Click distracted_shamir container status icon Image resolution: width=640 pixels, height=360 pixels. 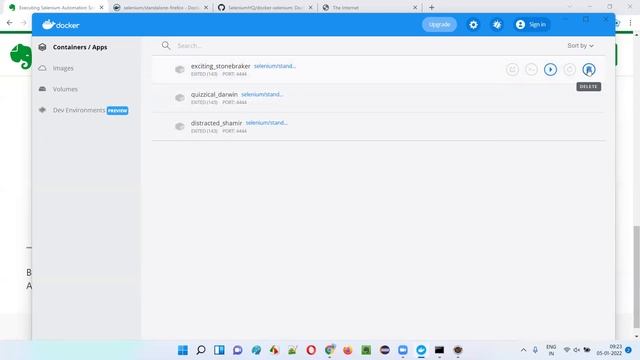[x=180, y=127]
